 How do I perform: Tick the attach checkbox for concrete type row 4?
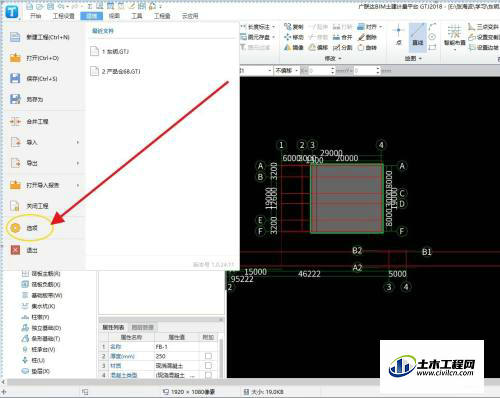208,375
